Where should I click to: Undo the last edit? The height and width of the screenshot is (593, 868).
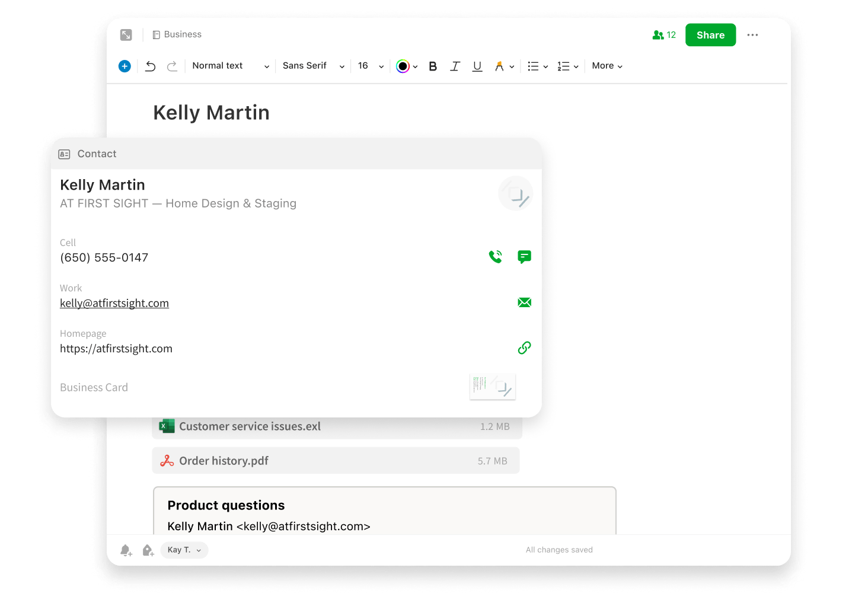[x=151, y=66]
